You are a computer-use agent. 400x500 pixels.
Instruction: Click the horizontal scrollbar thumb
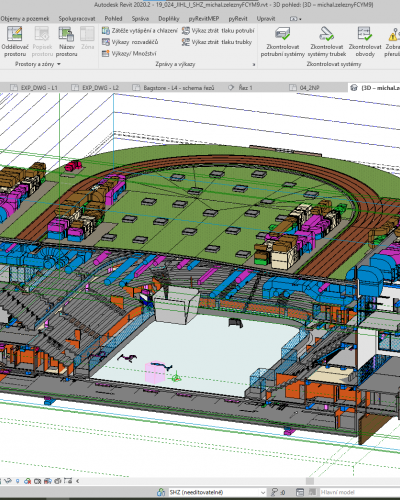[x=310, y=481]
